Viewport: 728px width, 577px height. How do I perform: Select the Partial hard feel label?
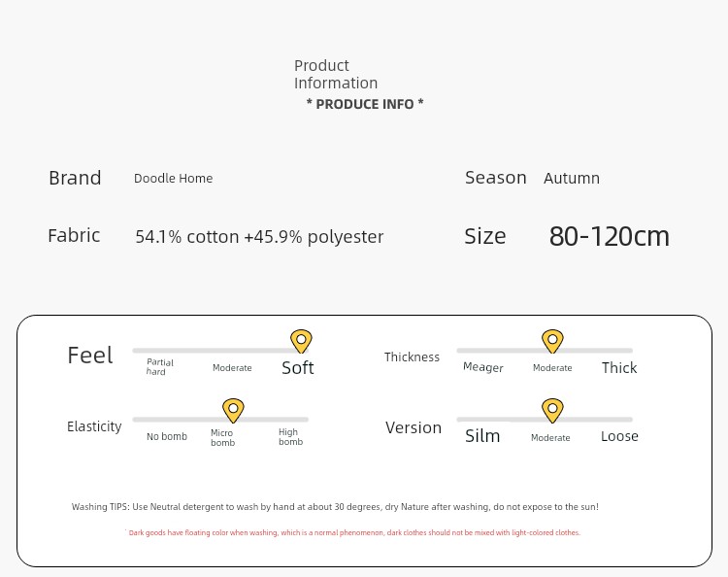[x=160, y=367]
